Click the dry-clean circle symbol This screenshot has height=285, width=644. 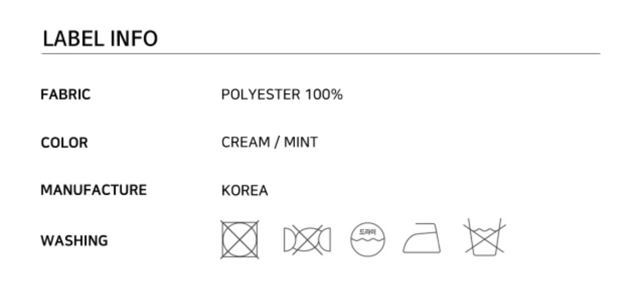pyautogui.click(x=368, y=239)
